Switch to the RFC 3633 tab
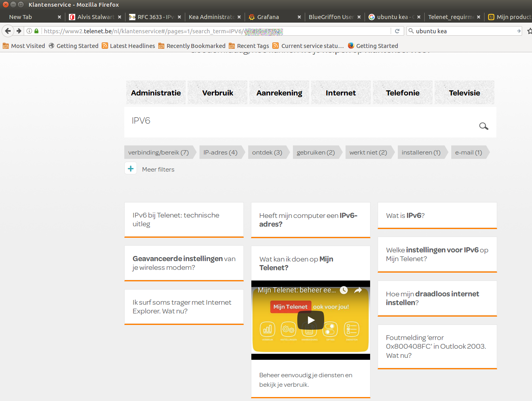The height and width of the screenshot is (401, 532). pyautogui.click(x=155, y=17)
